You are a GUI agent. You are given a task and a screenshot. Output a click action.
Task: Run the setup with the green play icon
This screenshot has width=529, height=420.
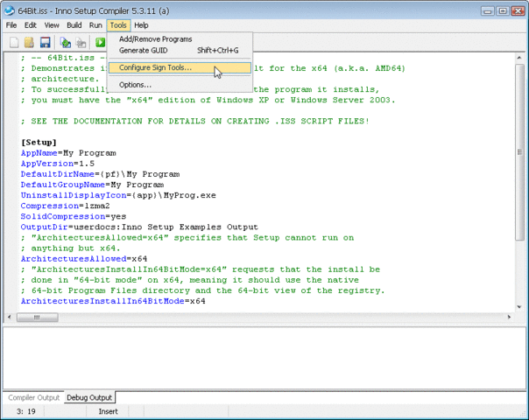click(100, 43)
